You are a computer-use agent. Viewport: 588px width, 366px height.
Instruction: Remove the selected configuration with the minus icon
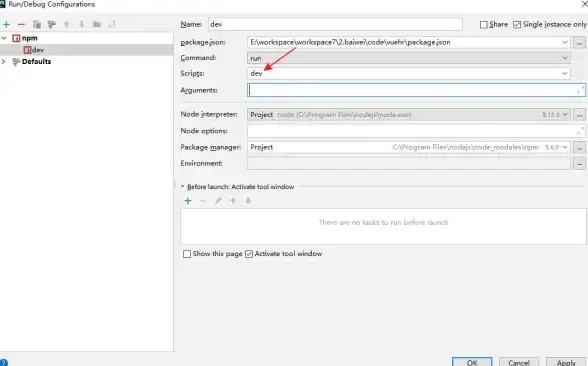pos(21,24)
